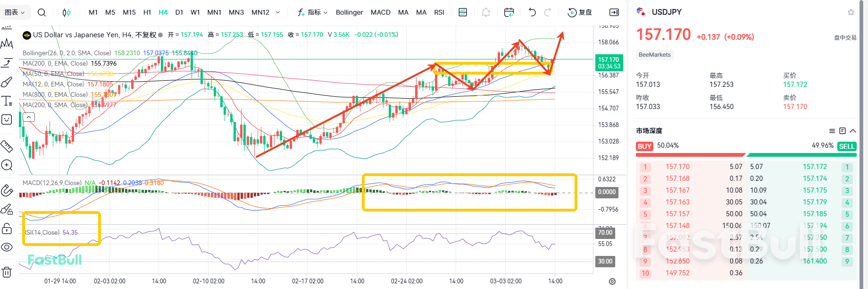Click the symbol search magnifier icon
868x289 pixels.
42,12
